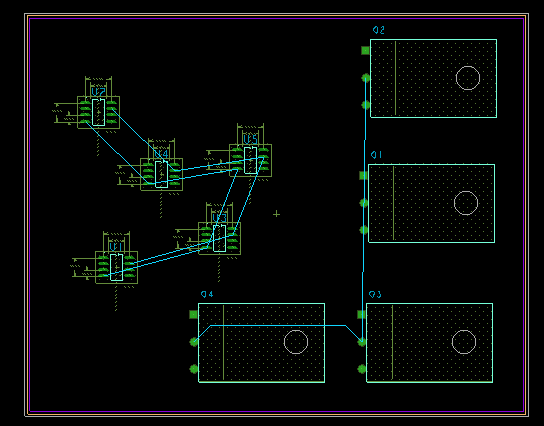This screenshot has height=426, width=544.
Task: Select the U1 IC component body
Action: (x=116, y=267)
